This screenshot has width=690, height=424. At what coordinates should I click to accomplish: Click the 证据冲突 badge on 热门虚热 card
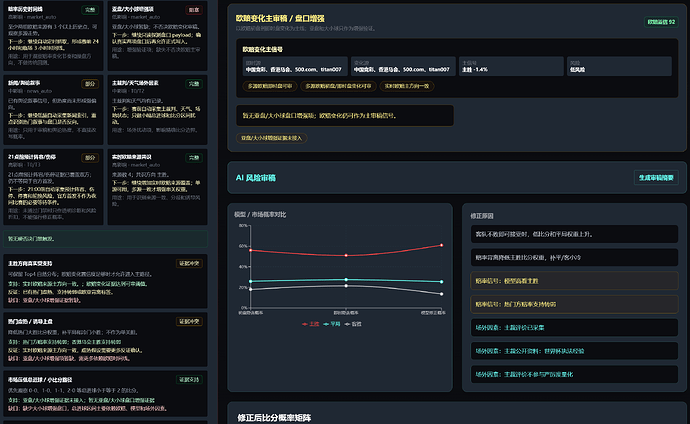189,322
